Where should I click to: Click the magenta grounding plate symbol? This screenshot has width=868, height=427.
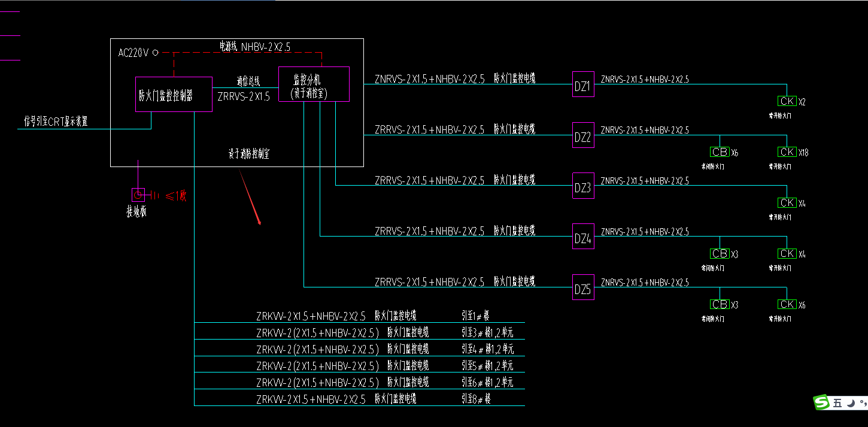pos(138,195)
